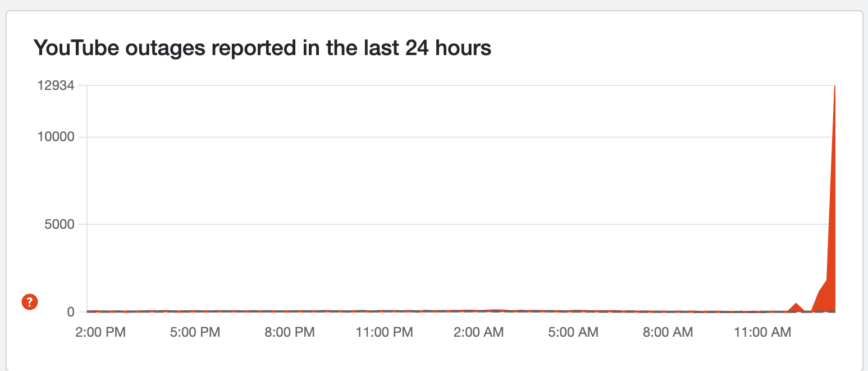The height and width of the screenshot is (371, 868).
Task: Click the small red bump before the spike
Action: pos(796,306)
